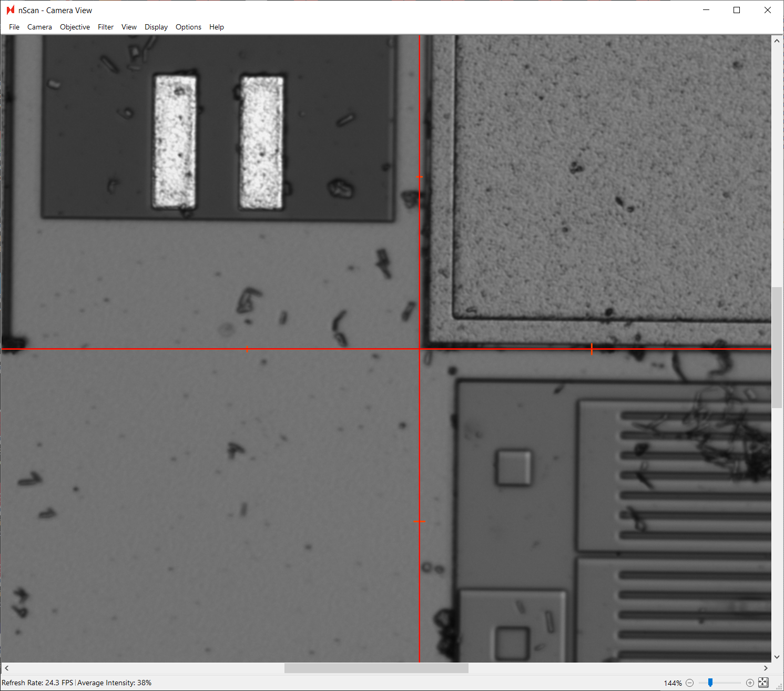Click the vertical scrollbar thumb
The height and width of the screenshot is (691, 784).
(777, 347)
